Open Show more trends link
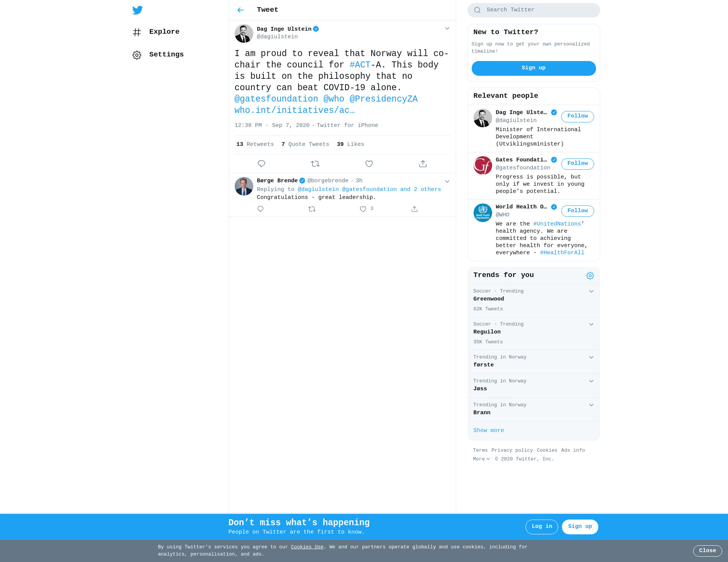 pyautogui.click(x=488, y=431)
